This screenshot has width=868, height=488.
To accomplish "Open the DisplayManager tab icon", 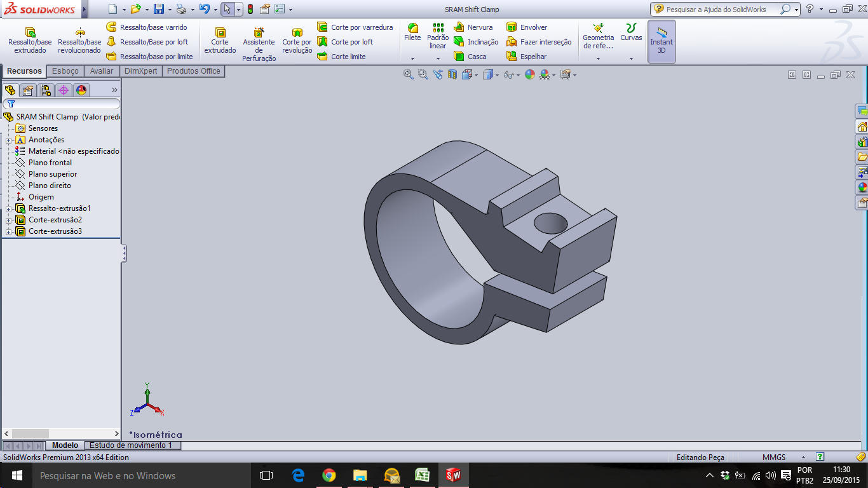I will tap(81, 90).
